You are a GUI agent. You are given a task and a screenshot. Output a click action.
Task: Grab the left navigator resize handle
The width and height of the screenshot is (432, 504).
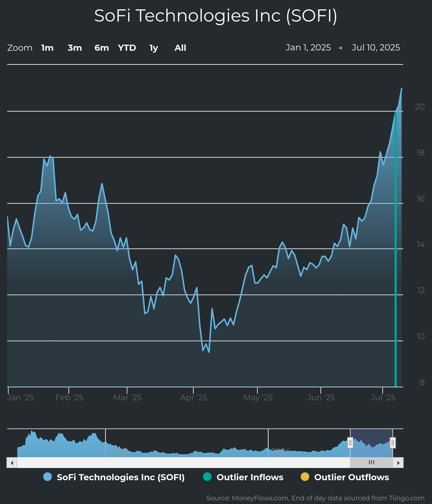[350, 443]
